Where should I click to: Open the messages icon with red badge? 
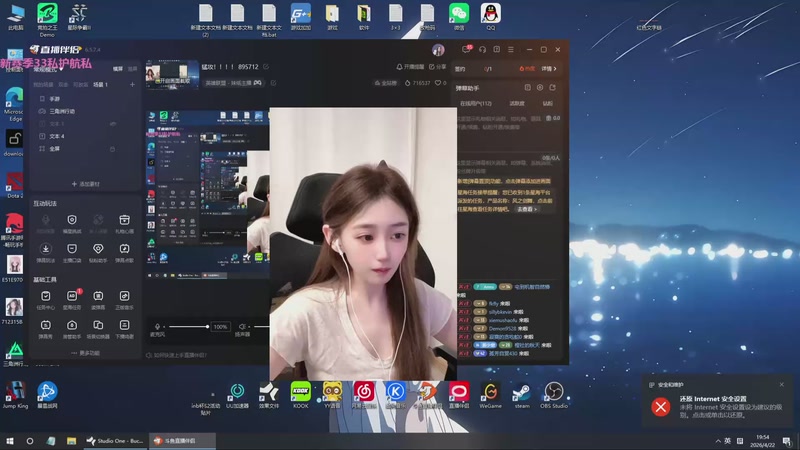click(466, 49)
